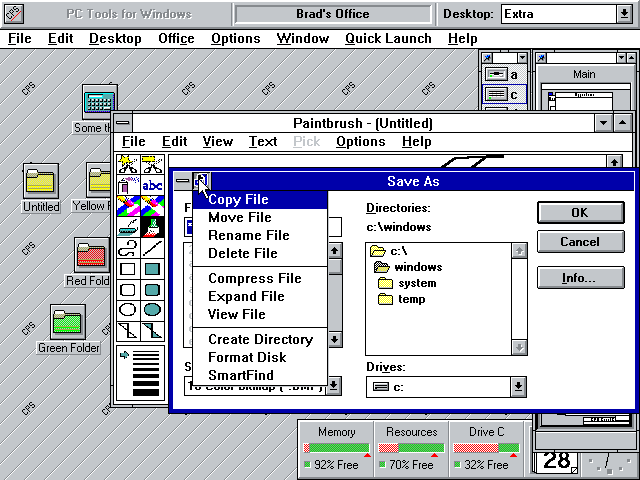Select the Airbrush spray tool
Screen dimensions: 640x480
(128, 185)
